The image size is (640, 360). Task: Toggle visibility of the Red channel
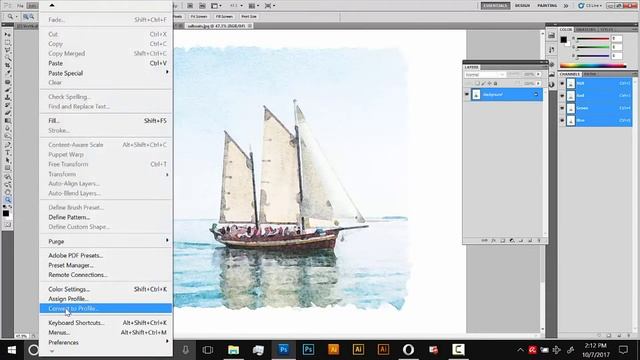562,96
